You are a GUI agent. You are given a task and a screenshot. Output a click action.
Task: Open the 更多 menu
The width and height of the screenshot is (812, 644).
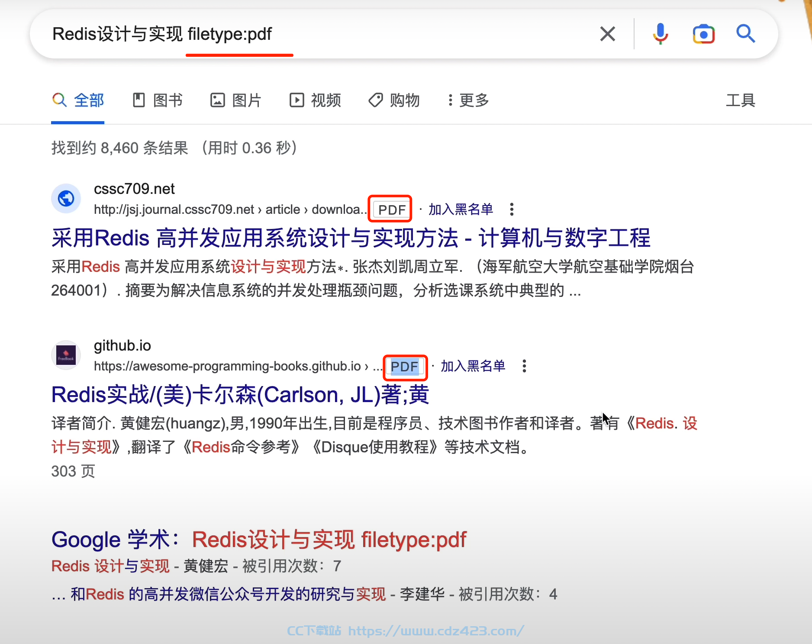[x=468, y=100]
